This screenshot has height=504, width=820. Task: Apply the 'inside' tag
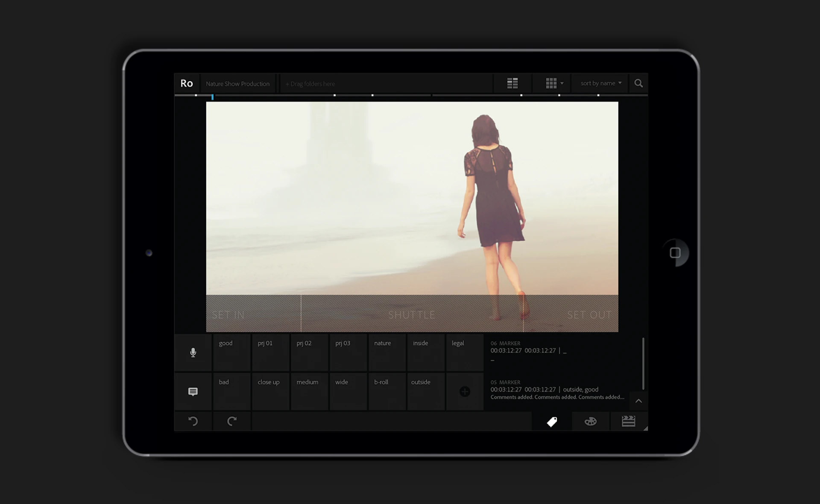[x=426, y=353]
